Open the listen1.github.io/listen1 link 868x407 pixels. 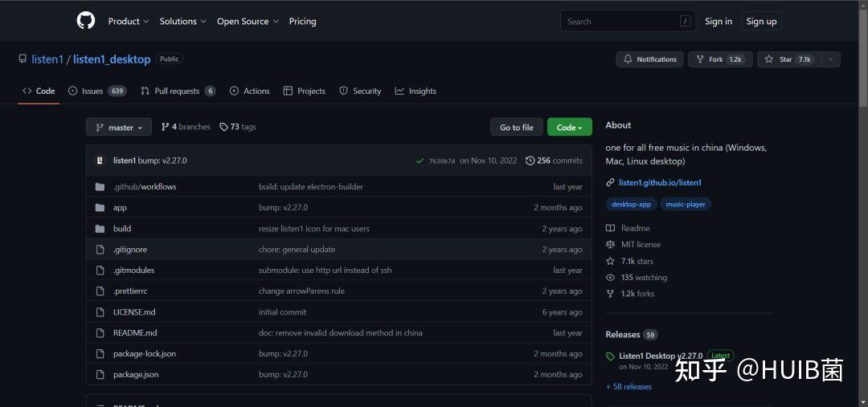click(660, 183)
